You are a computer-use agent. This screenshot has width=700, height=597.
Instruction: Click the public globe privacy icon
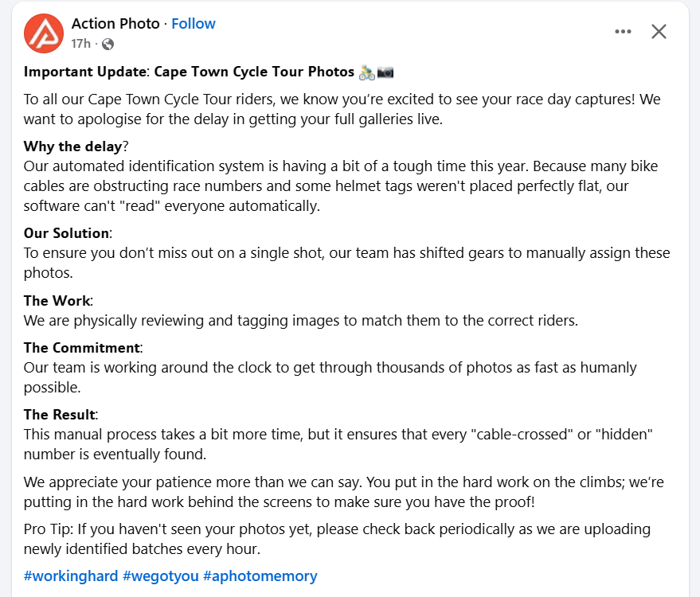click(108, 44)
